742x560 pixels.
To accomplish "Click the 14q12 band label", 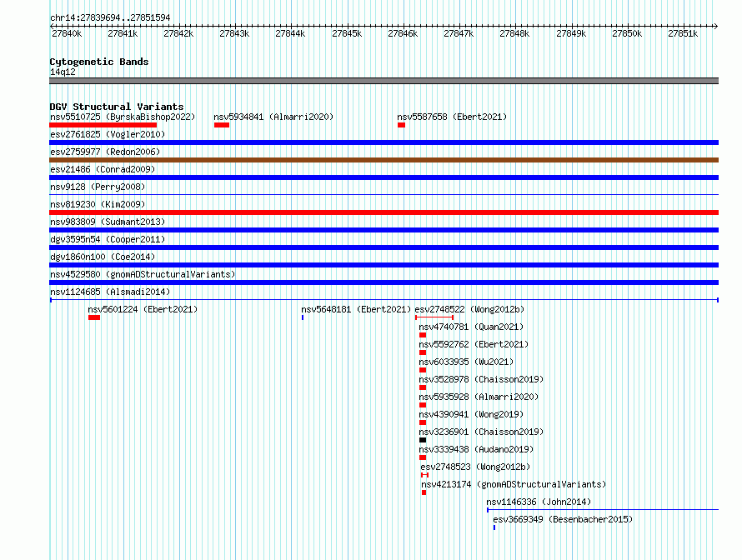I will click(63, 72).
